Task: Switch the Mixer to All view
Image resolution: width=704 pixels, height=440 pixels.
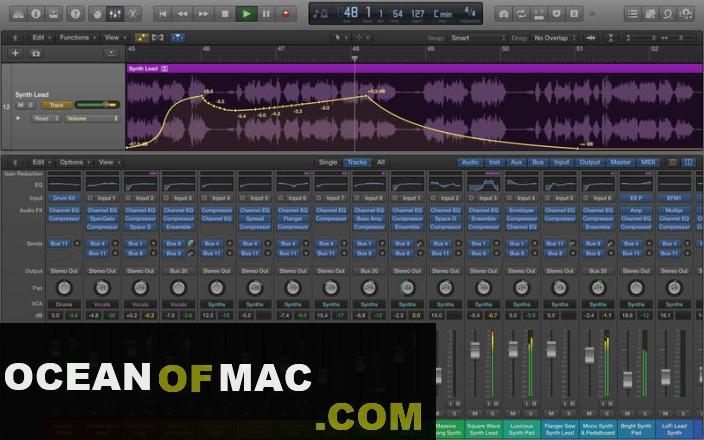Action: click(x=381, y=162)
